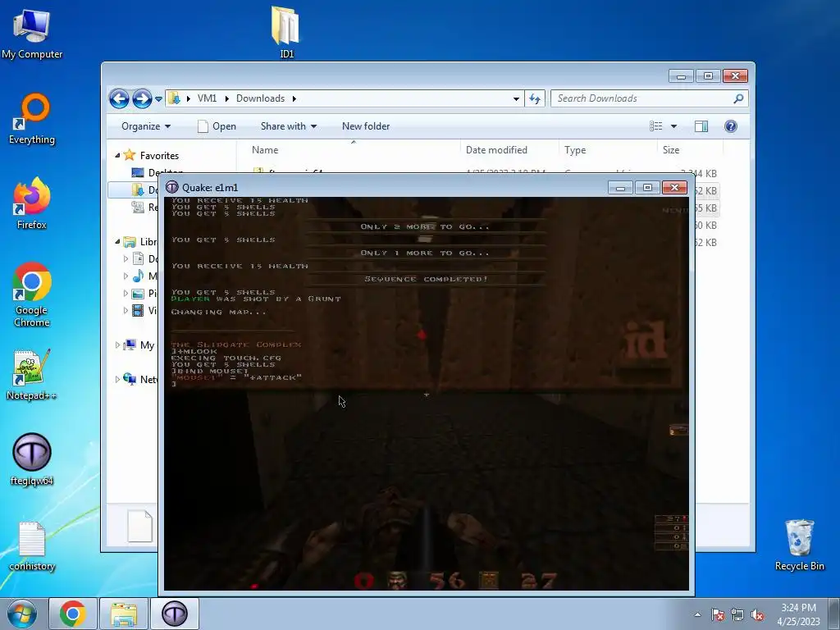
Task: Click Open in the Explorer toolbar
Action: [x=217, y=126]
